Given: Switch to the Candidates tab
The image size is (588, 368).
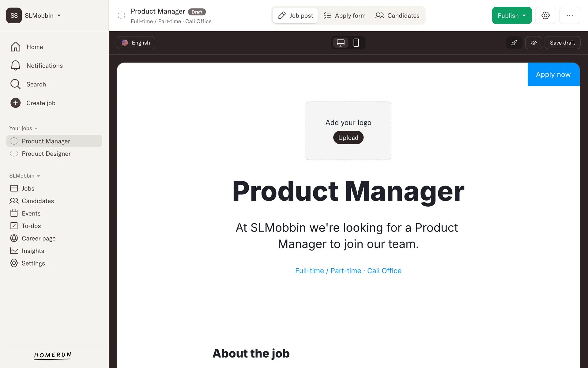Looking at the screenshot, I should tap(397, 16).
